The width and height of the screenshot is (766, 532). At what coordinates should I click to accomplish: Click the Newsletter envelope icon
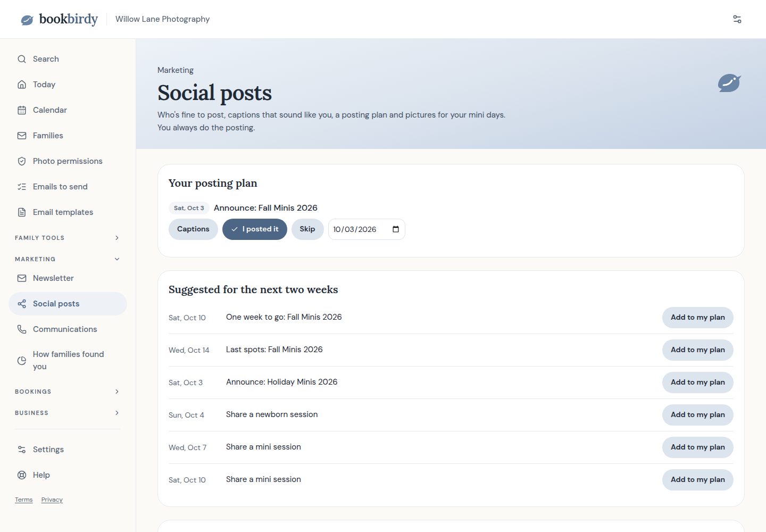(x=22, y=278)
